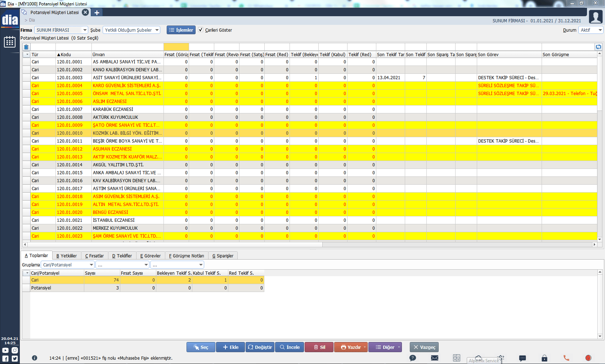
Task: Click the info icon in status bar
Action: (35, 358)
